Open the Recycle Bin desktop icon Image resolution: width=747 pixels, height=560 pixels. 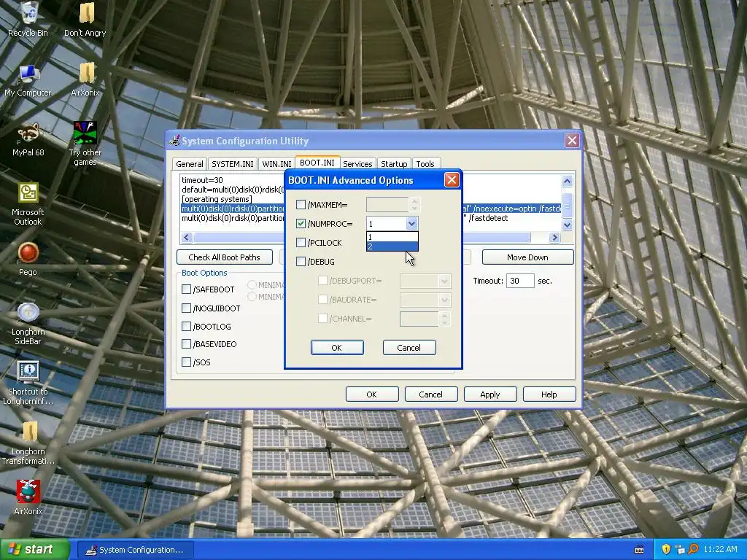click(28, 18)
